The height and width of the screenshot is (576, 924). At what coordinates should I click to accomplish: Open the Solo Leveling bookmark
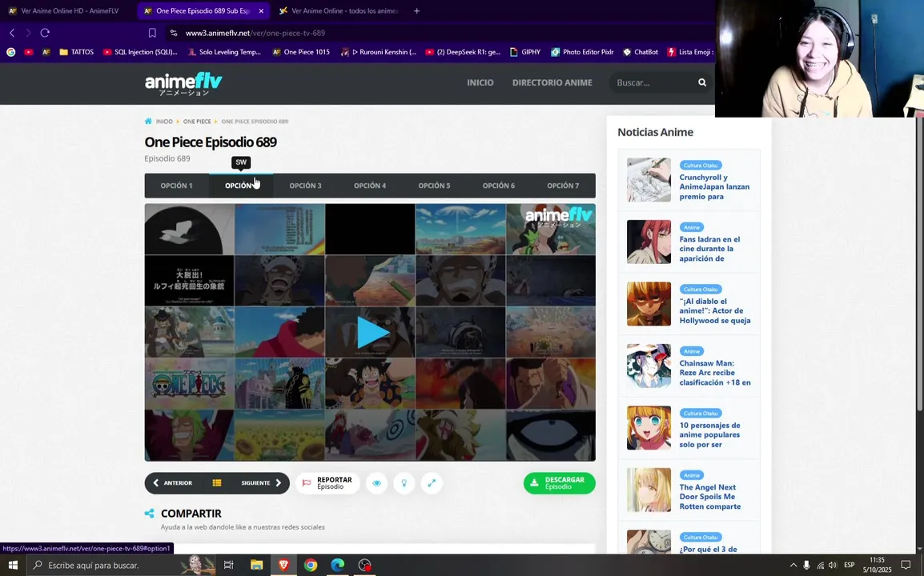(224, 52)
